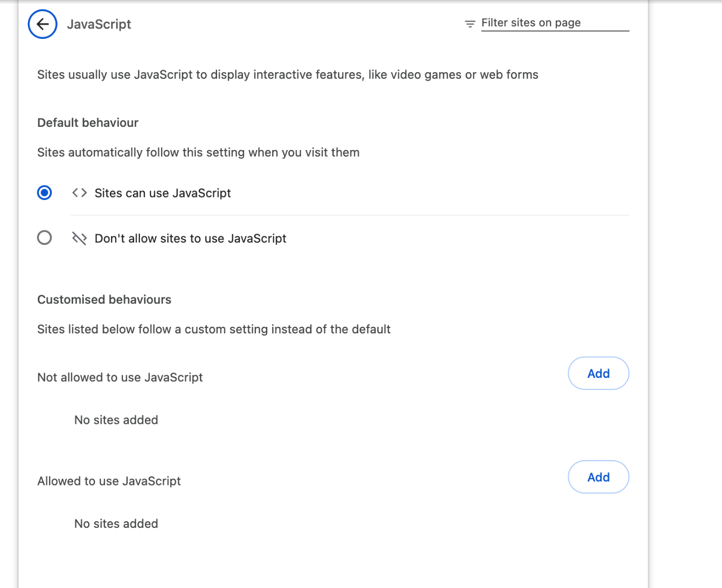Image resolution: width=722 pixels, height=588 pixels.
Task: Select the "Sites can use JavaScript" radio button
Action: [x=44, y=193]
